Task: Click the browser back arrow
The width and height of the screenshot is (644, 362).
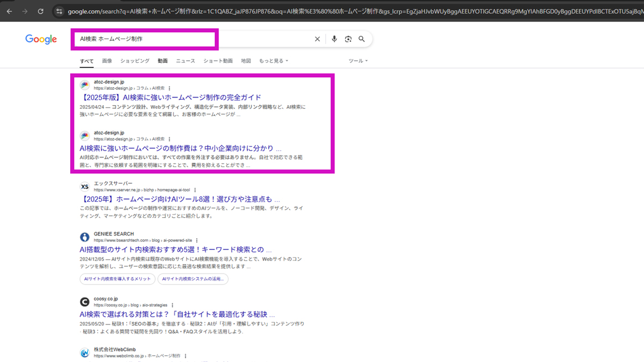Action: click(9, 11)
